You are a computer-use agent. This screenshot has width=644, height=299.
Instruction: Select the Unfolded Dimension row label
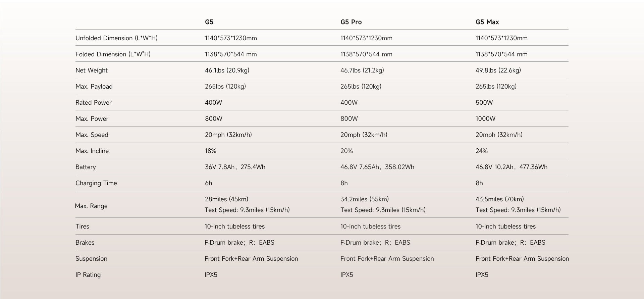click(x=116, y=38)
